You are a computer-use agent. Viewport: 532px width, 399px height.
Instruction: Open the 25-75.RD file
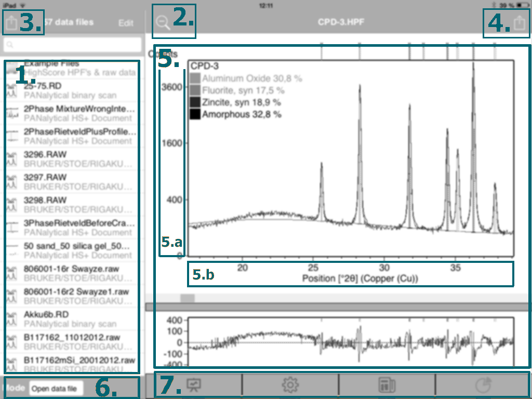[x=72, y=90]
